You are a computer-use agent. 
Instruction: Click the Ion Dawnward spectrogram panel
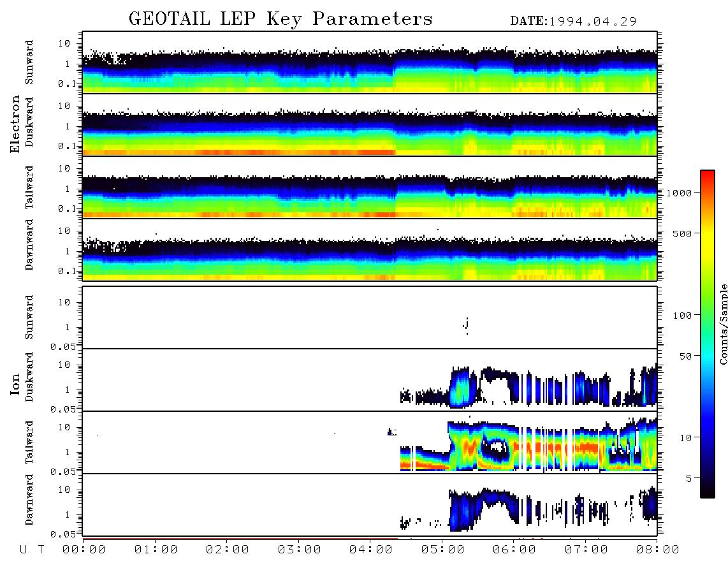pyautogui.click(x=370, y=505)
